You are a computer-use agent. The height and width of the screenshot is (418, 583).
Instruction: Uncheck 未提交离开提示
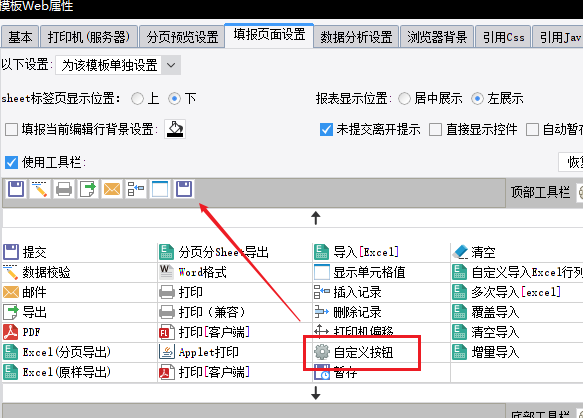click(326, 130)
